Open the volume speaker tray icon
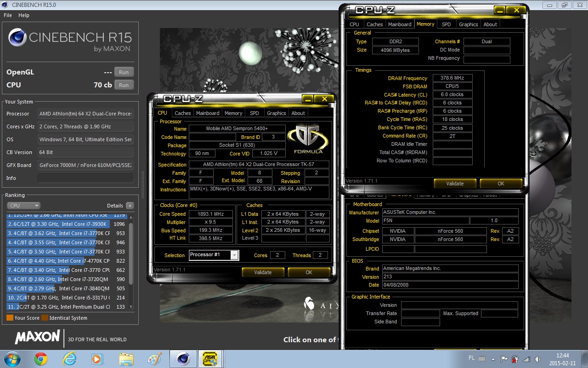588x368 pixels. click(537, 359)
